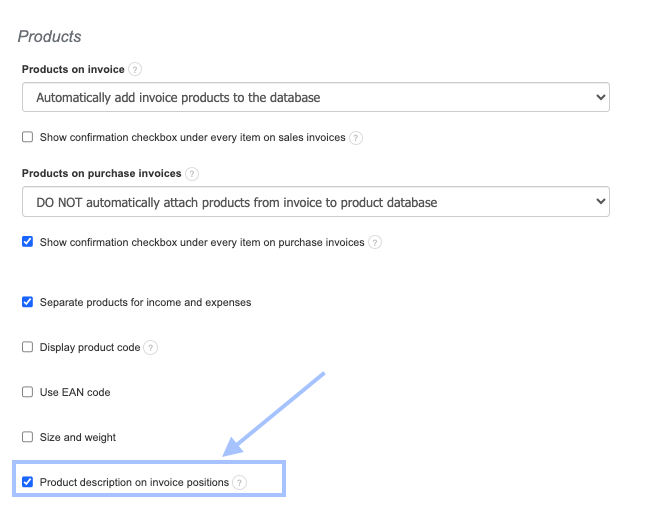The height and width of the screenshot is (505, 648).
Task: Click help icon next to Products on invoice
Action: click(135, 69)
